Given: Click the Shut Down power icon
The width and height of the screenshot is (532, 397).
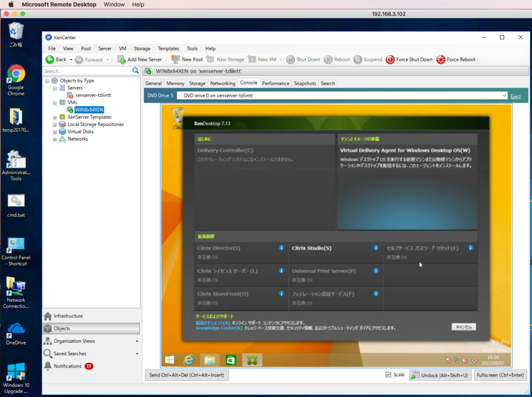Looking at the screenshot, I should pyautogui.click(x=290, y=60).
